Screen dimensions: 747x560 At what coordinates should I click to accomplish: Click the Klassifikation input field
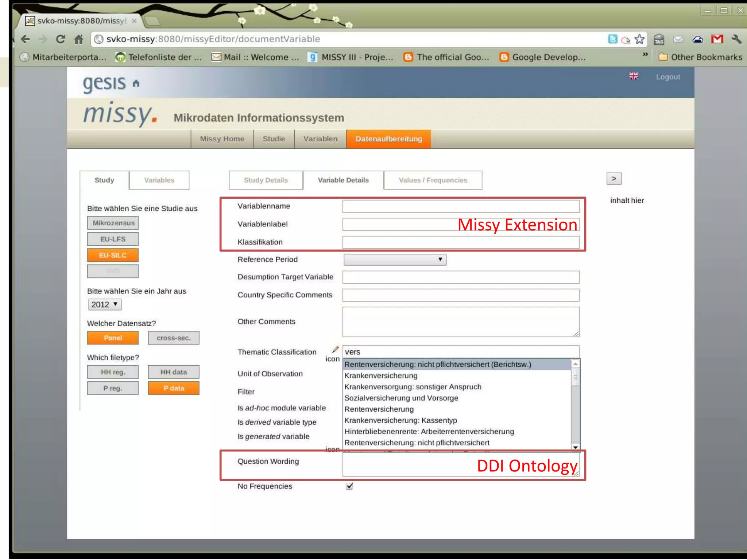[x=461, y=242]
